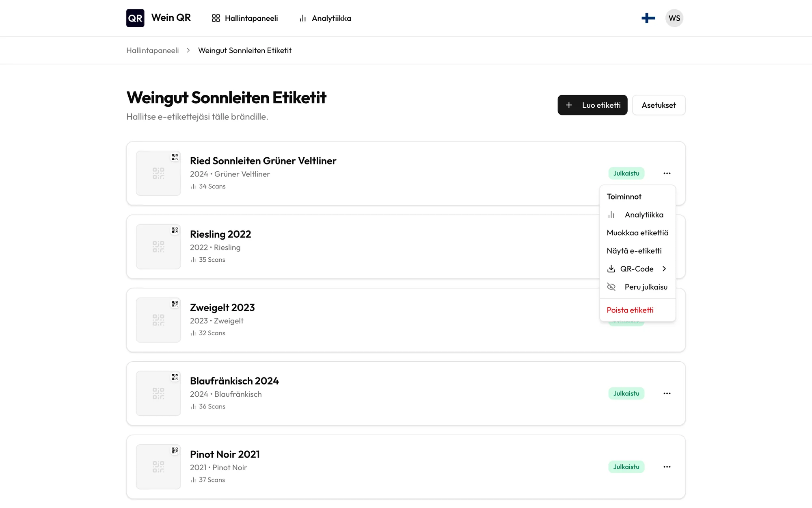812x508 pixels.
Task: Select Peru julkaisu to unpublish label
Action: [x=637, y=287]
